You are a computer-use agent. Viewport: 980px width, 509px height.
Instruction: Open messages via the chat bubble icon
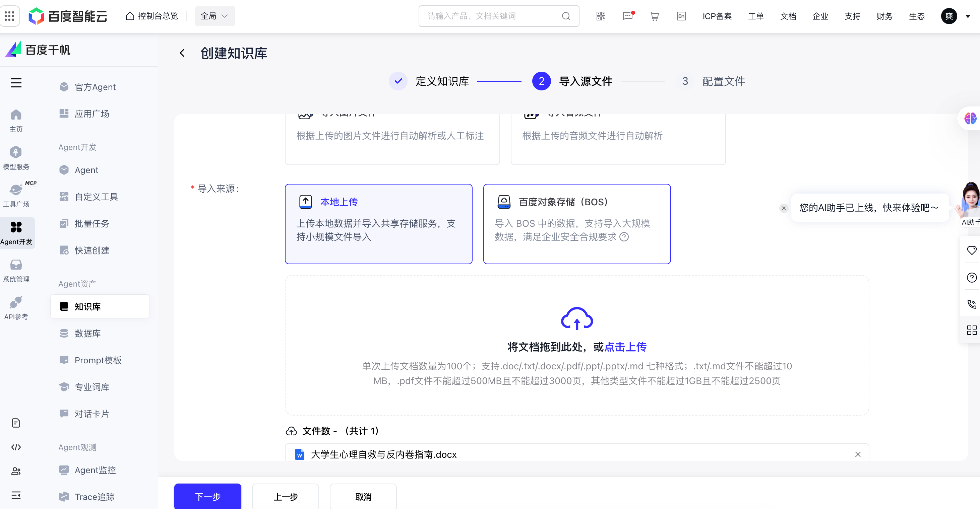click(x=628, y=16)
